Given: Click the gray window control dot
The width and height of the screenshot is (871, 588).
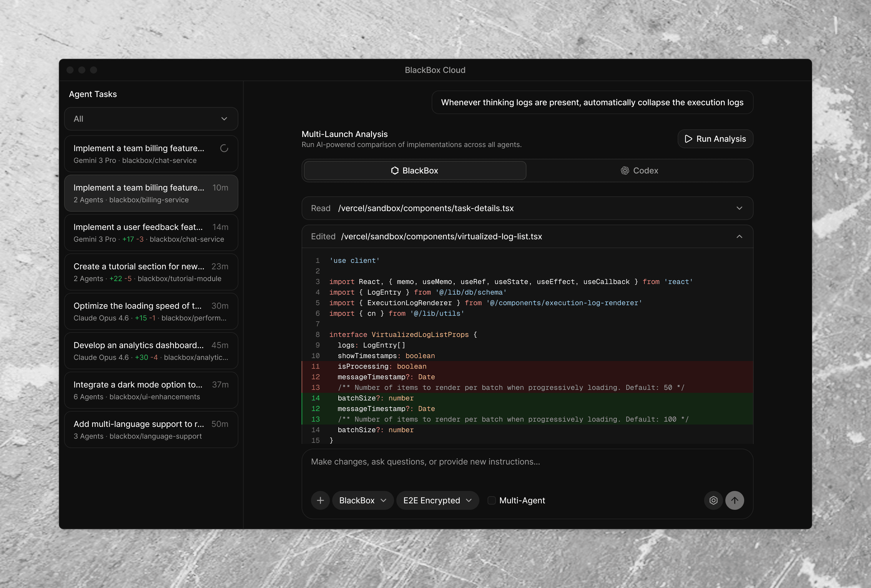Looking at the screenshot, I should [x=70, y=70].
